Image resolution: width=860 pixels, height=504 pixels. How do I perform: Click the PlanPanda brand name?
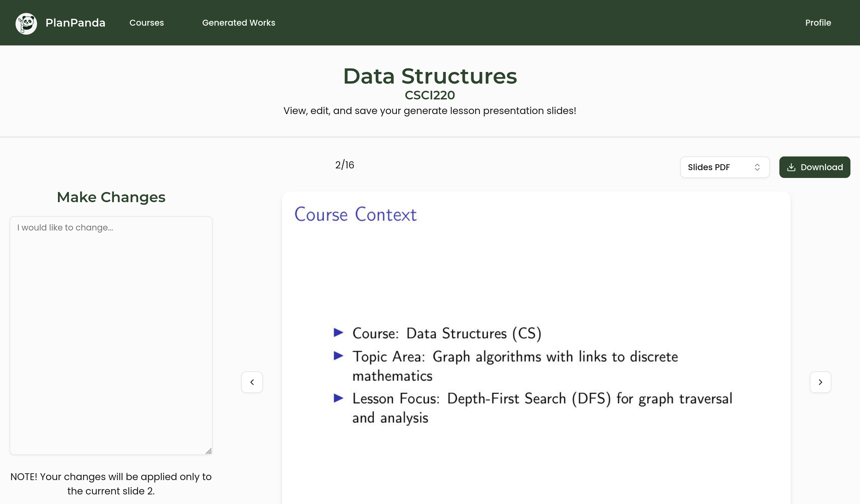click(x=76, y=23)
